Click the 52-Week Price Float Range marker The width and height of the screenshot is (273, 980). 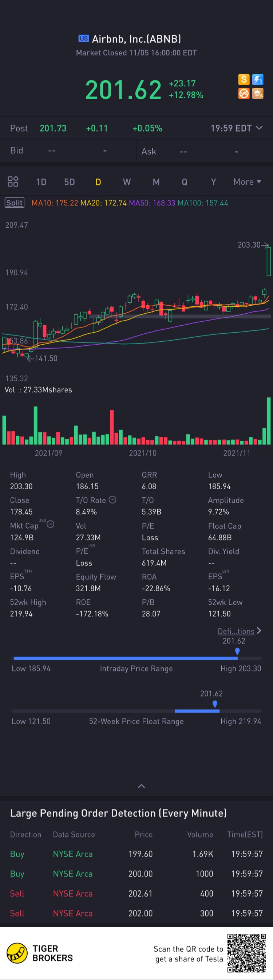215,704
